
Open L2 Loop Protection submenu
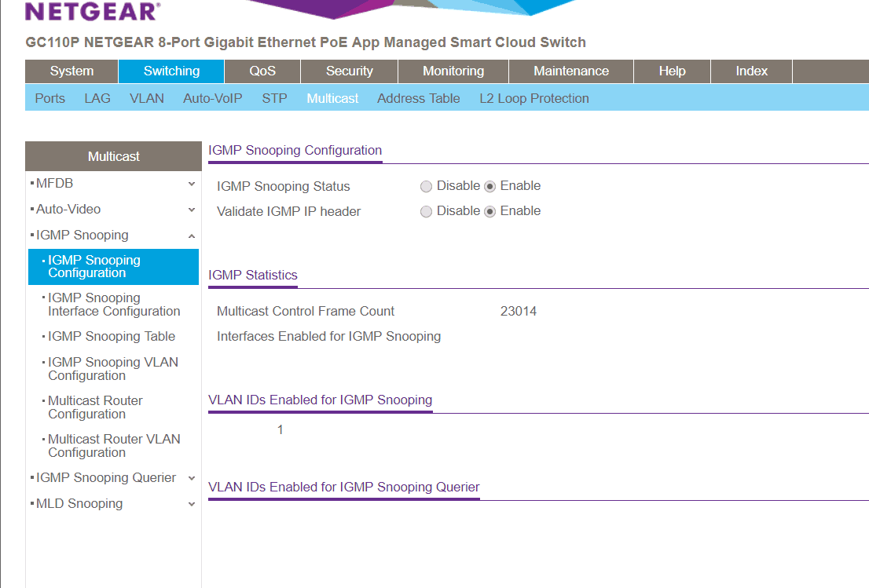[x=533, y=99]
